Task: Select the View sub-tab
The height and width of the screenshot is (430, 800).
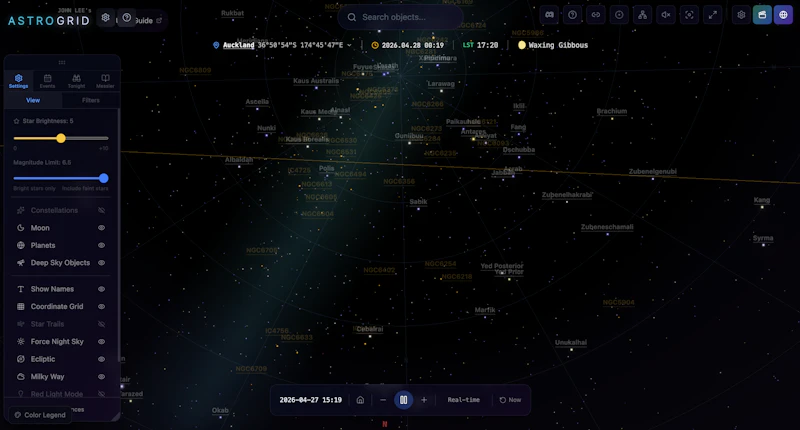Action: tap(33, 100)
